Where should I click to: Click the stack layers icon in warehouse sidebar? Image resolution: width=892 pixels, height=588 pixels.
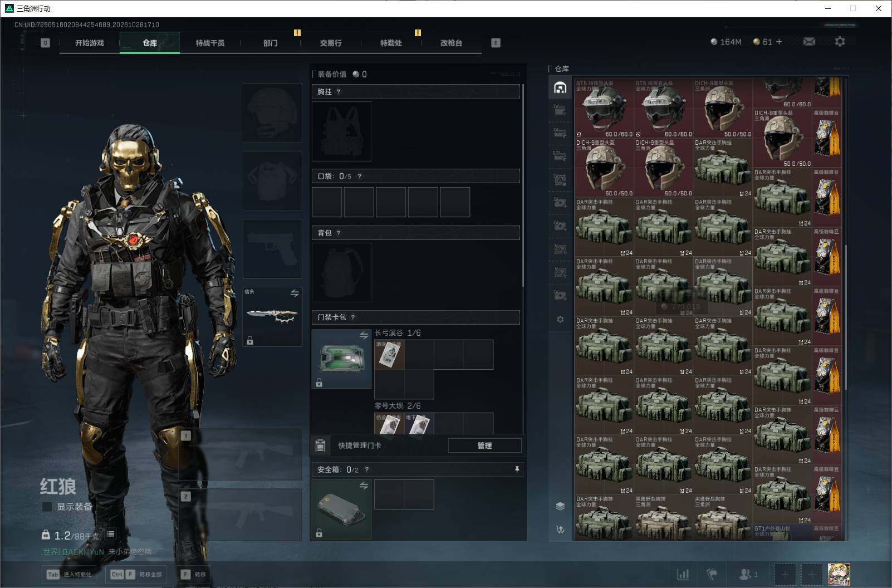click(560, 506)
